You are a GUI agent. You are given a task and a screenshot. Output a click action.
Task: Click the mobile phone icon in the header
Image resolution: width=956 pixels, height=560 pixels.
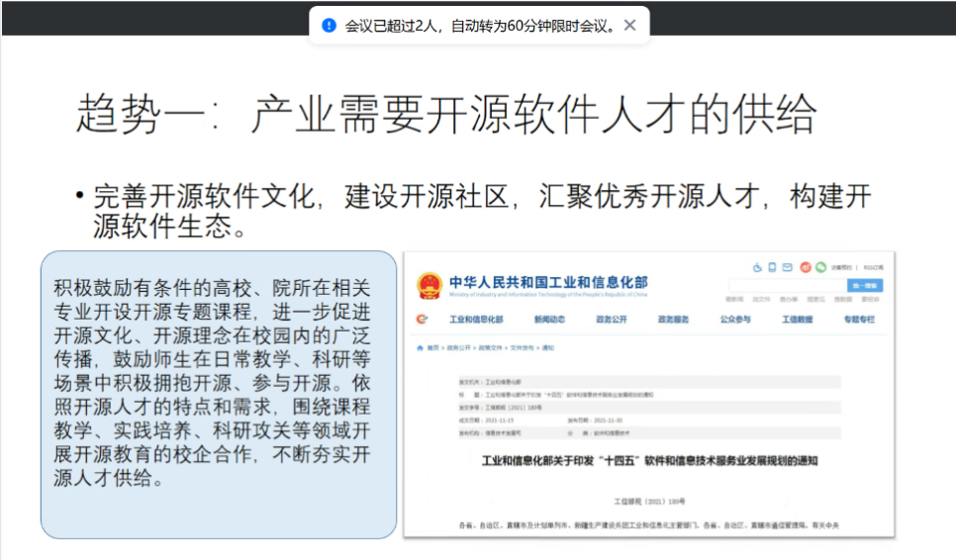773,267
